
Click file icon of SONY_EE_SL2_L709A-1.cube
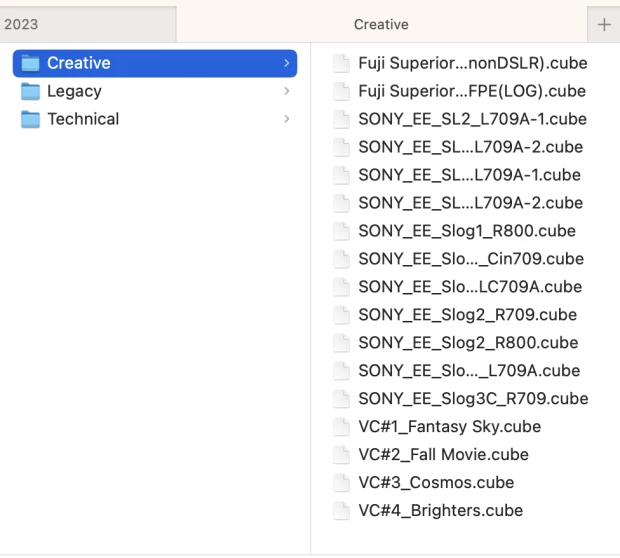pos(341,119)
